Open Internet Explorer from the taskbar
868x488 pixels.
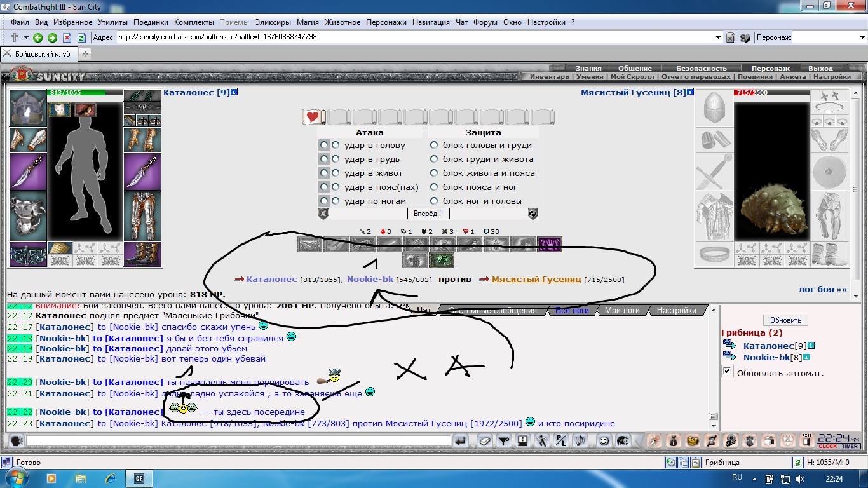click(111, 478)
